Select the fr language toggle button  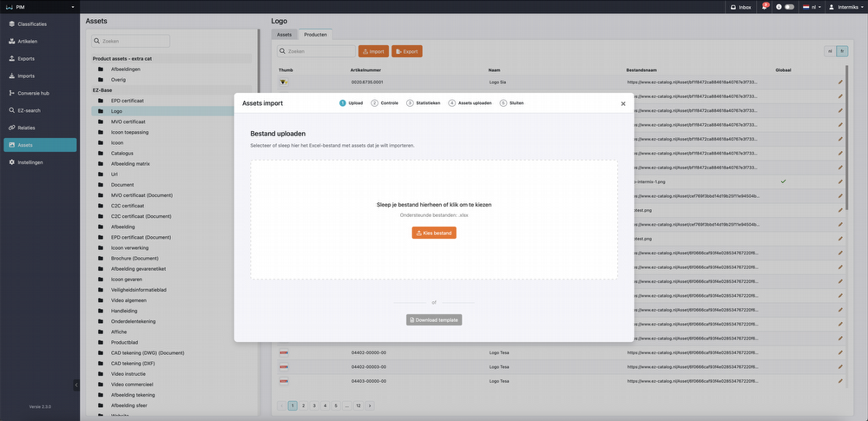coord(842,51)
